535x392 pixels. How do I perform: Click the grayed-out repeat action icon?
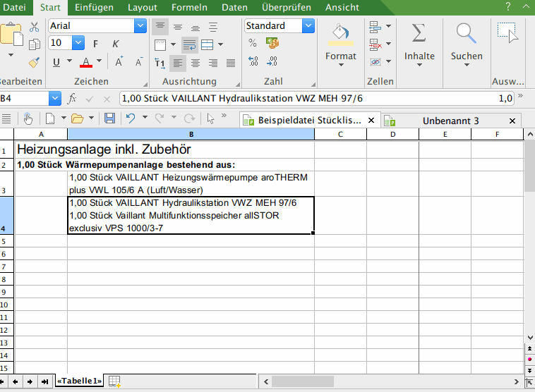point(189,118)
